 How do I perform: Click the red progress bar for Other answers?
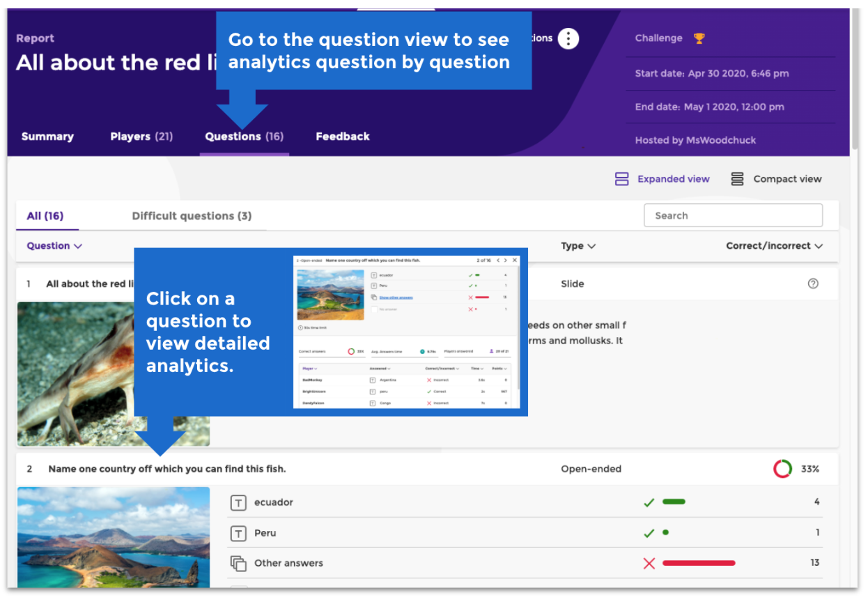(698, 563)
